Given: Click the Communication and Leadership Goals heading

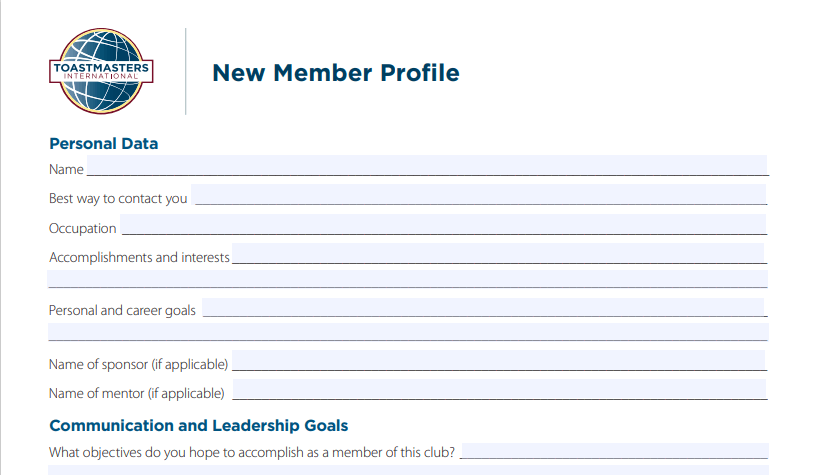Looking at the screenshot, I should (x=198, y=426).
